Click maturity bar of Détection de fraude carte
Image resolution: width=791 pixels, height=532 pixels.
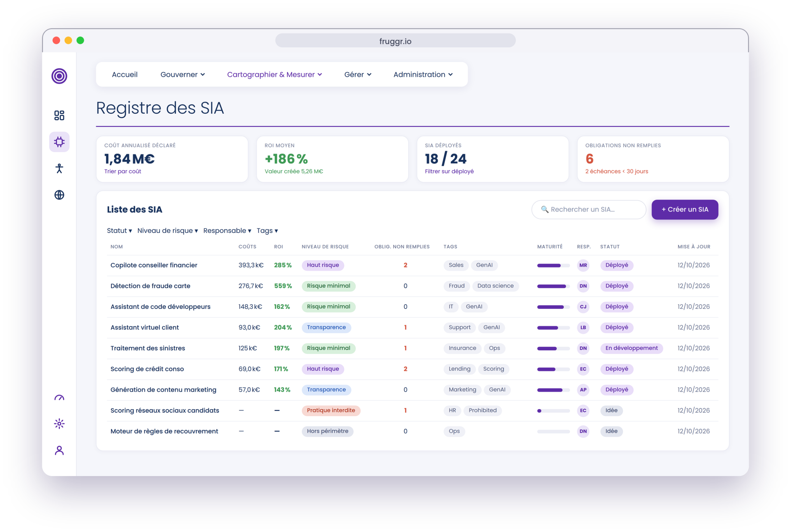[553, 286]
